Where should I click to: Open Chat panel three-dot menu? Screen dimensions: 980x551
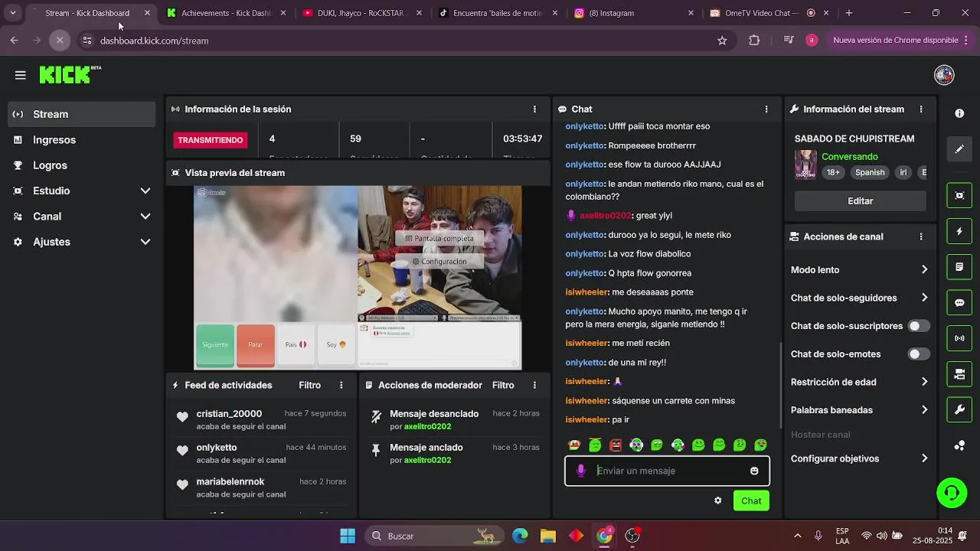coord(766,109)
